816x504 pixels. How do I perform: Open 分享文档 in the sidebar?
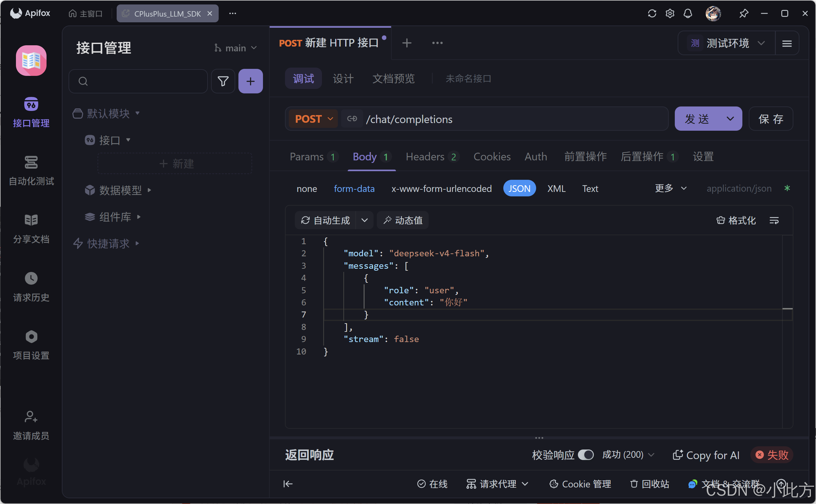(31, 228)
